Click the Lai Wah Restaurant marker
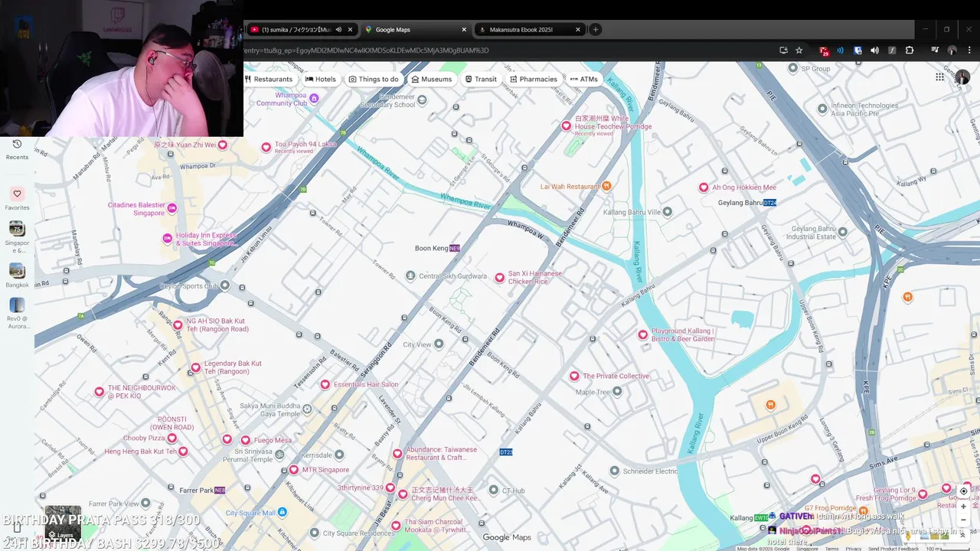 click(606, 185)
